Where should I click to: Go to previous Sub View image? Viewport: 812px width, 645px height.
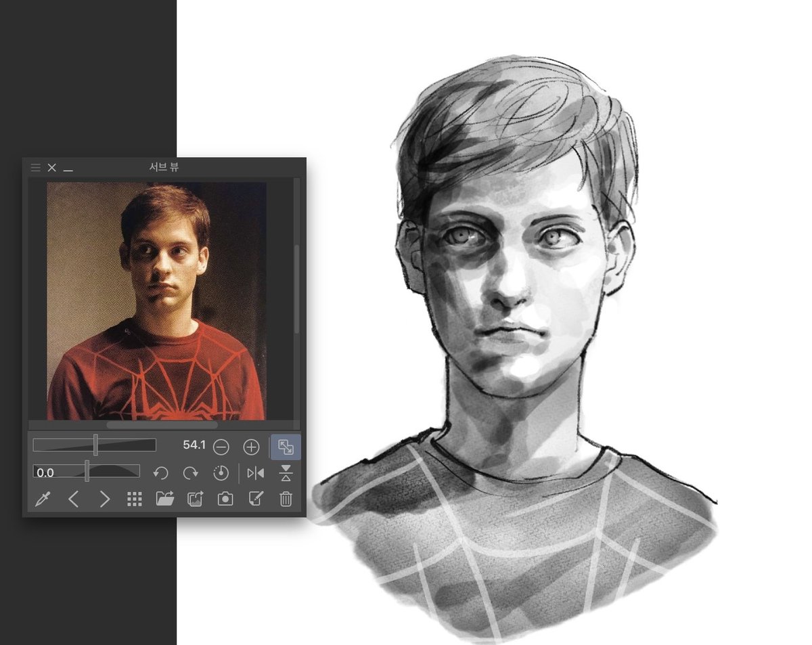[74, 499]
